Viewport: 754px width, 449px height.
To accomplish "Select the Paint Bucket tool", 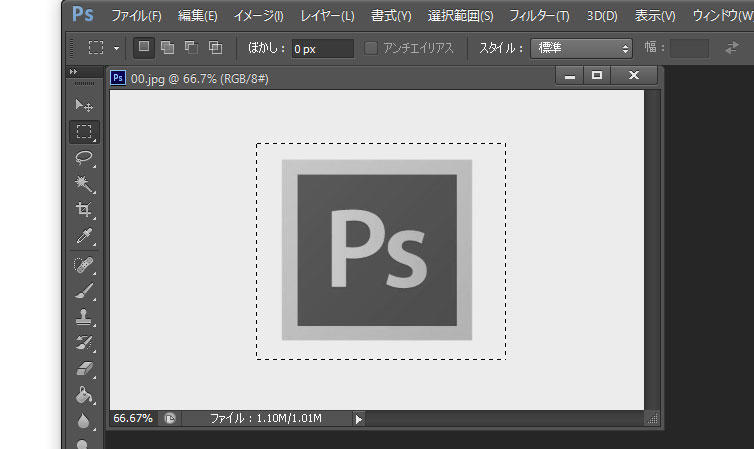I will coord(84,395).
